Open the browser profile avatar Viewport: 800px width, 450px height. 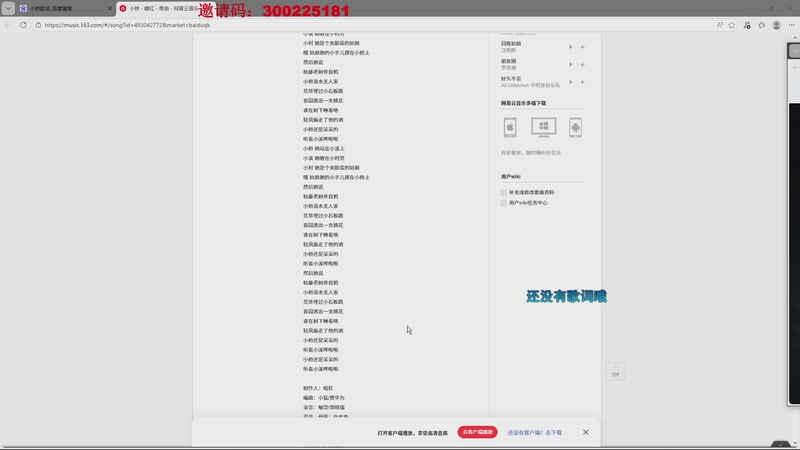777,25
